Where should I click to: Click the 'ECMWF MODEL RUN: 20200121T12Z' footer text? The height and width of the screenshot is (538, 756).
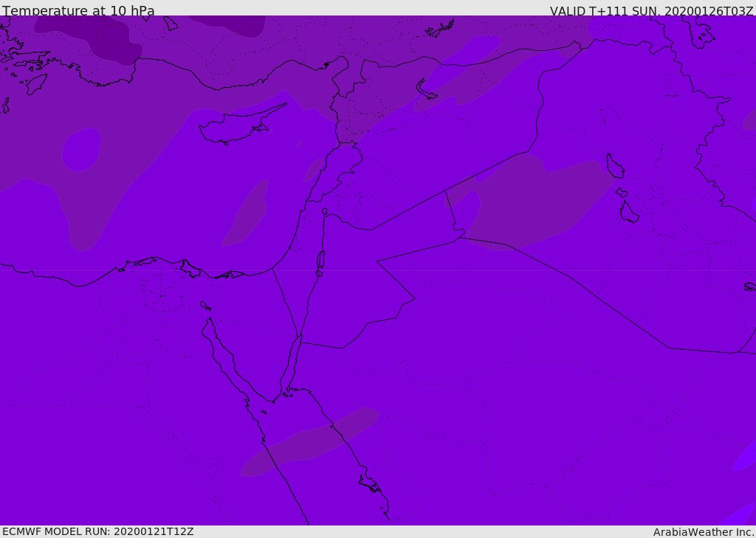[98, 531]
